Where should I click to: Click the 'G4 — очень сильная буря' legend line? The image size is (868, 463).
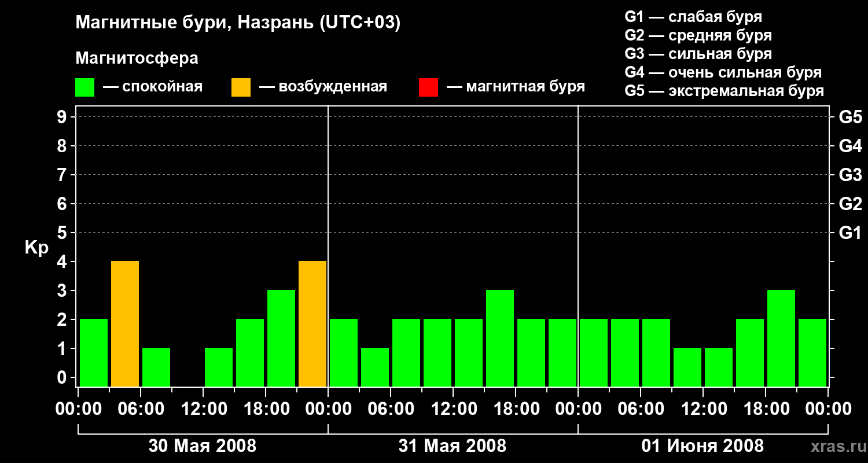coord(723,72)
